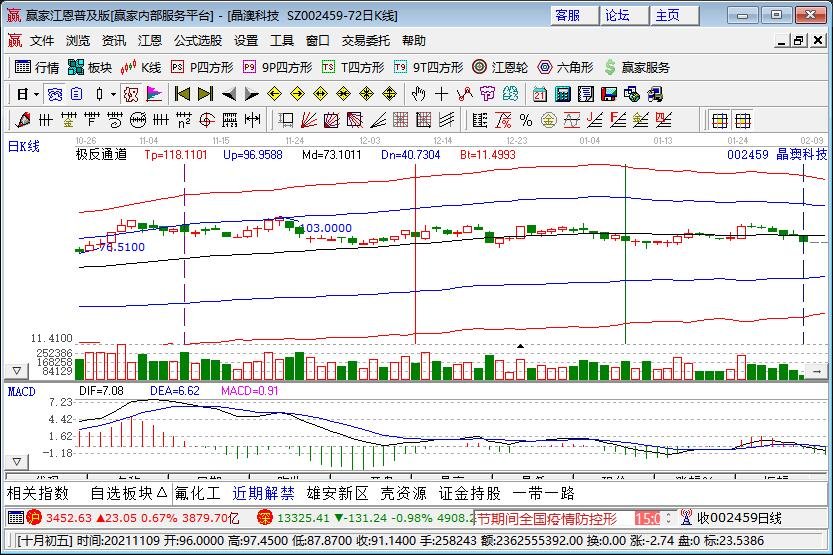The image size is (833, 555).
Task: Switch to the K线 candlestick chart
Action: tap(140, 67)
